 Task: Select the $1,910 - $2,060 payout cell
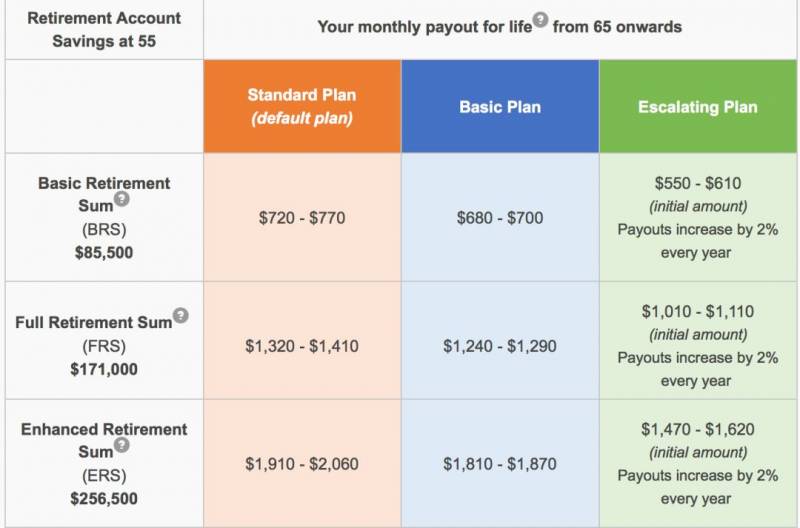[x=302, y=464]
